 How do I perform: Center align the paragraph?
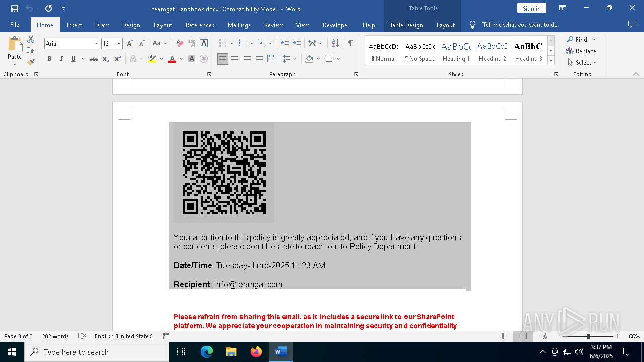[x=235, y=59]
